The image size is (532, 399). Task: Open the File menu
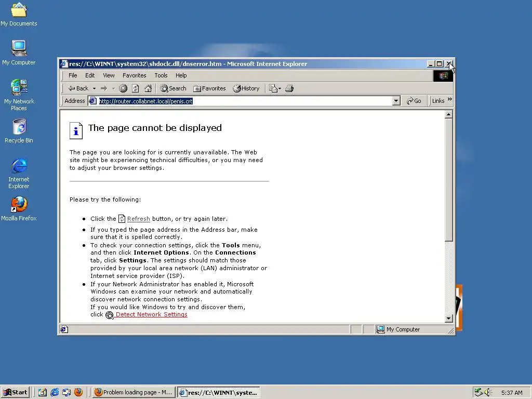click(73, 75)
